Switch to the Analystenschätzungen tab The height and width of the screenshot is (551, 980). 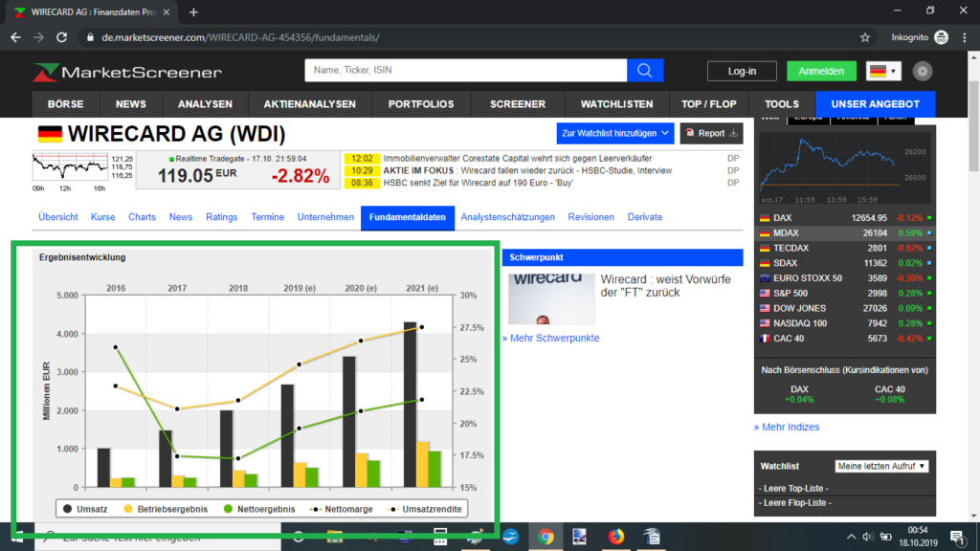tap(507, 217)
